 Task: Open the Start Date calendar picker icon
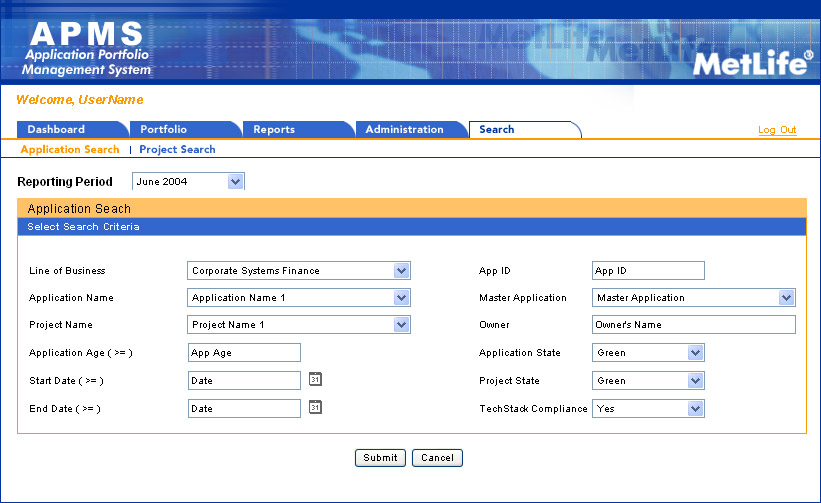315,379
